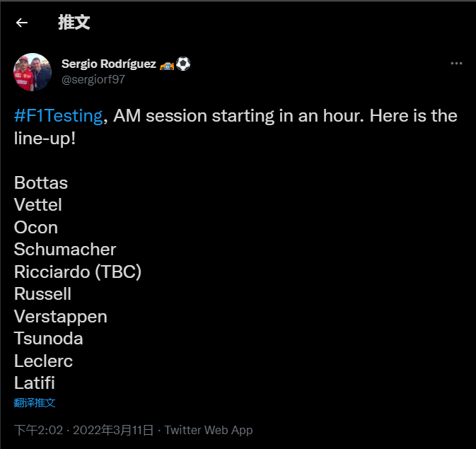Screen dimensions: 476x449
Task: Open the #F1Testing hashtag link
Action: coord(58,115)
